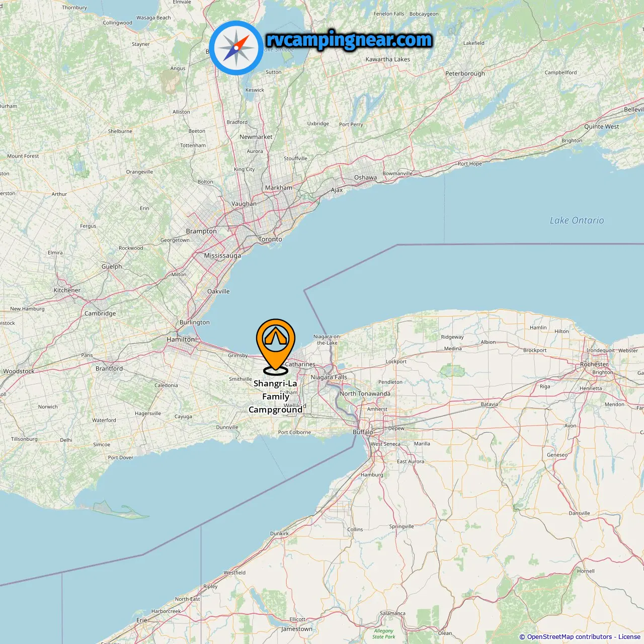This screenshot has width=644, height=644.
Task: Open the OpenStreetMap contributors link
Action: click(570, 636)
